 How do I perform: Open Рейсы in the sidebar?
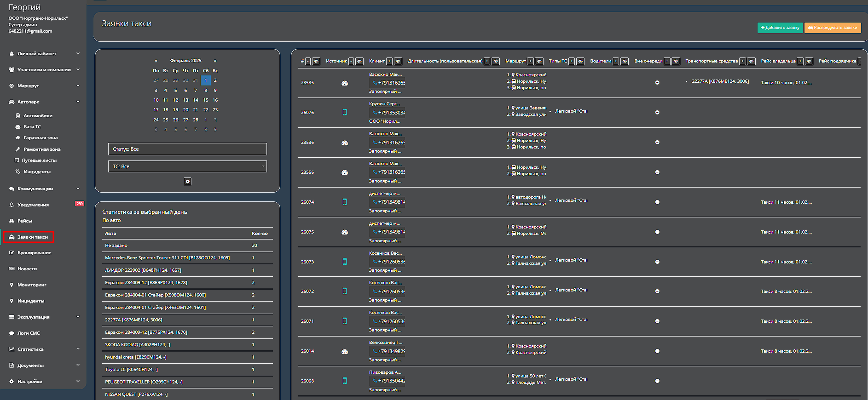point(25,221)
